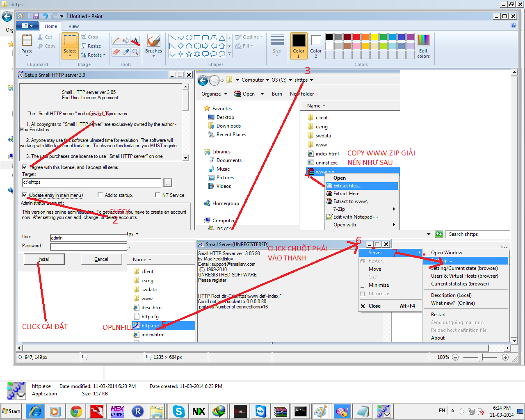Open Google Chrome from taskbar
The width and height of the screenshot is (525, 420).
tap(76, 411)
